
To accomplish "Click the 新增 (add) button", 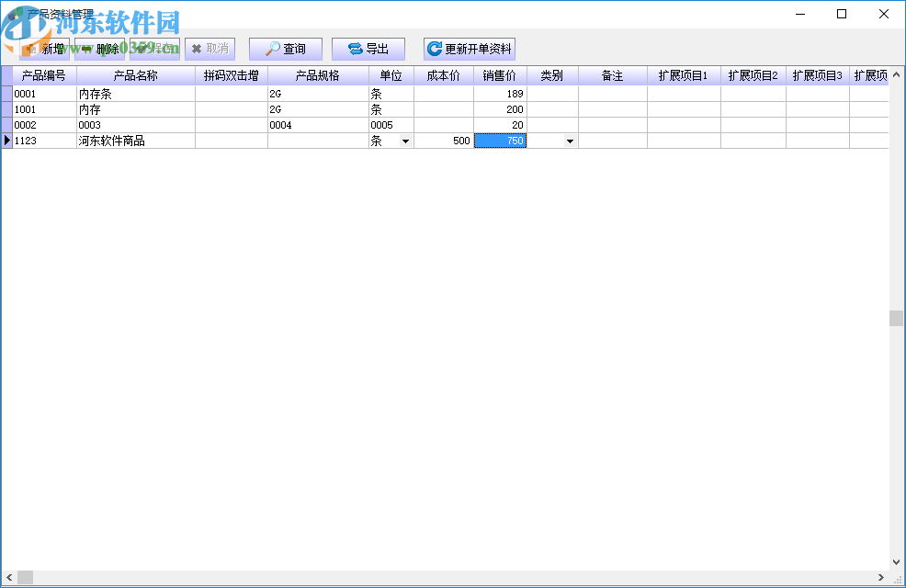I will point(44,49).
